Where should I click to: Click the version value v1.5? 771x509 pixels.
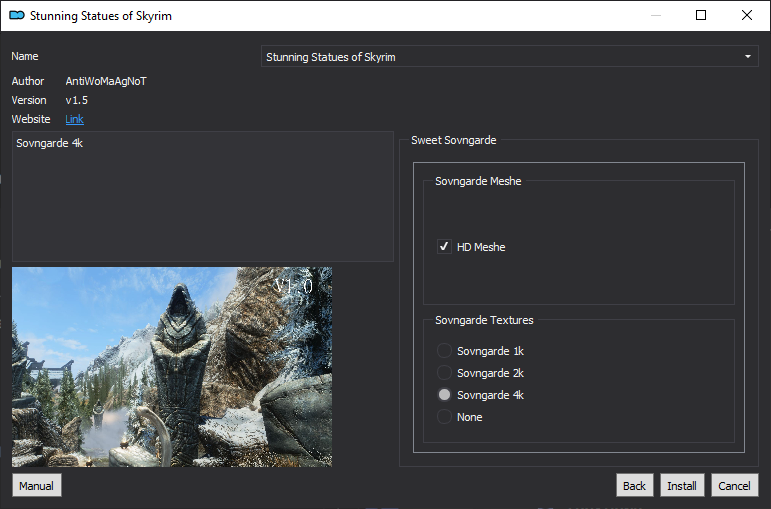click(x=77, y=100)
